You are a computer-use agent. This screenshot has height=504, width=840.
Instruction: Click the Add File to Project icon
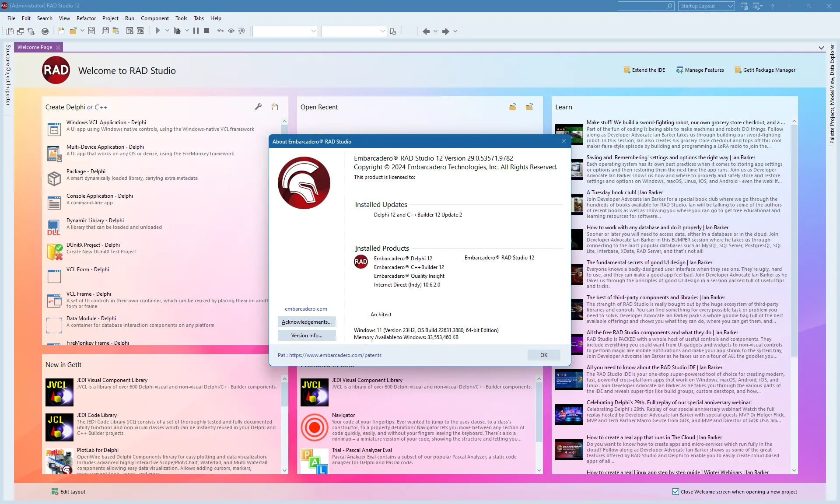click(x=130, y=31)
